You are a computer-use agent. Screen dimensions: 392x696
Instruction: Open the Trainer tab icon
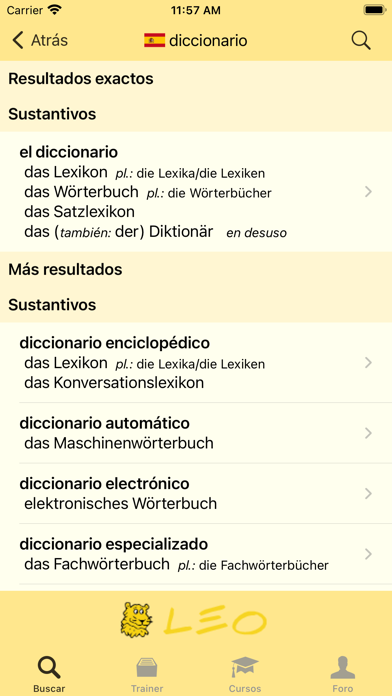tap(147, 668)
